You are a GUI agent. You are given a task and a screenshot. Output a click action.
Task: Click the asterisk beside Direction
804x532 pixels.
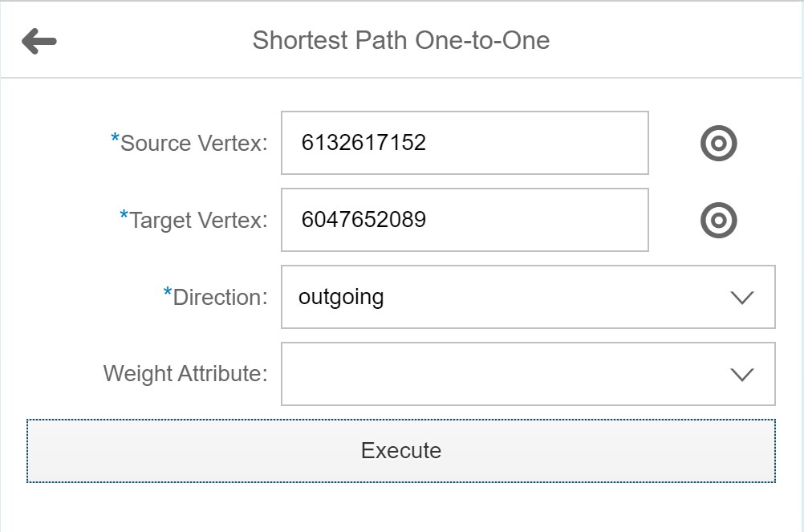coord(168,294)
